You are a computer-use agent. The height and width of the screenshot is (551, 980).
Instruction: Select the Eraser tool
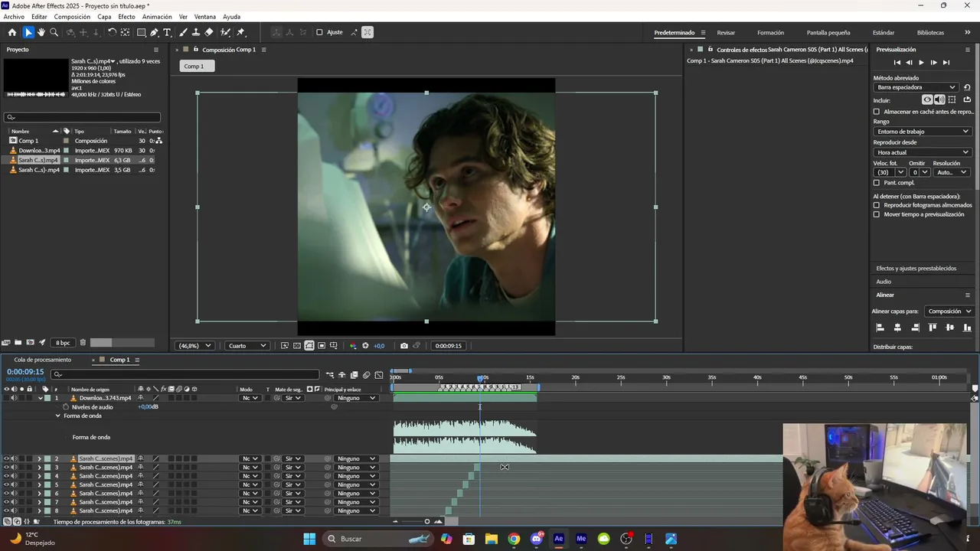click(209, 32)
